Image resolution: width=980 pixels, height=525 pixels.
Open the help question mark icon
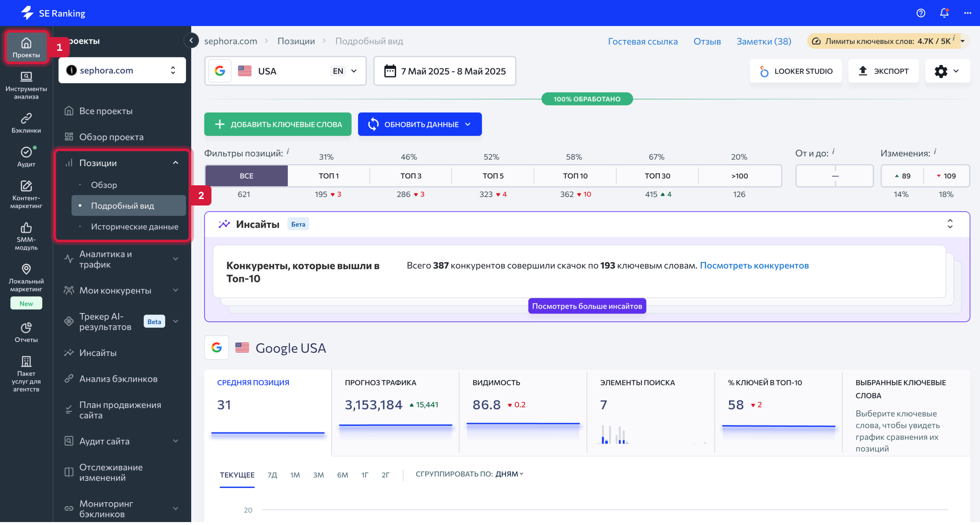[921, 13]
